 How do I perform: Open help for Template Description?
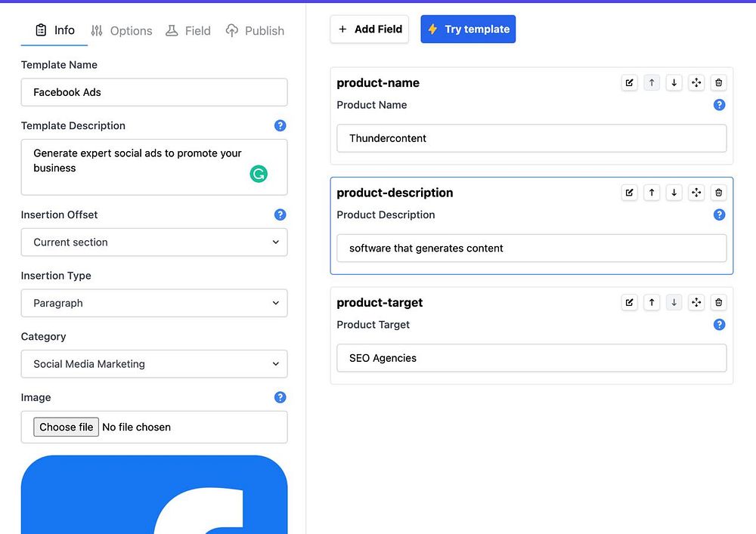pyautogui.click(x=280, y=125)
